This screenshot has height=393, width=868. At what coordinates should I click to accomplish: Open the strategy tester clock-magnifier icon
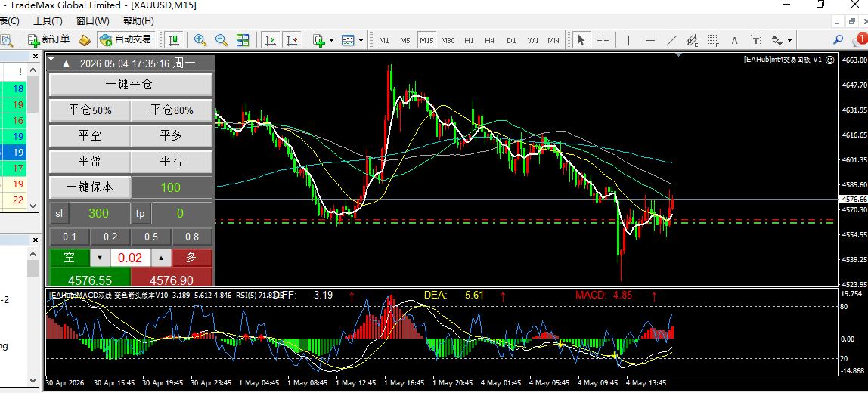click(7, 40)
